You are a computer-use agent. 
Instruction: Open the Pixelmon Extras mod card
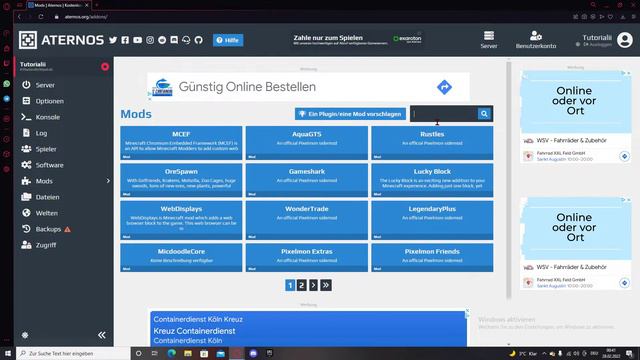(307, 258)
